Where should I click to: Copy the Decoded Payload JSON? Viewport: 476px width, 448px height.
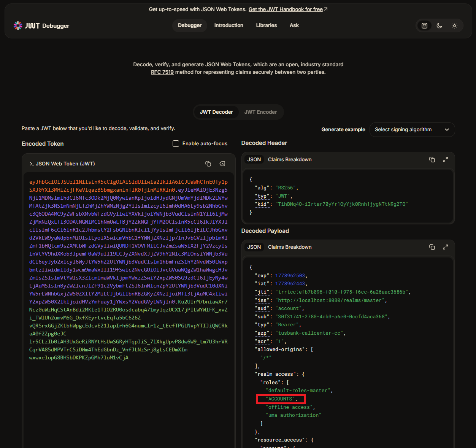[432, 247]
